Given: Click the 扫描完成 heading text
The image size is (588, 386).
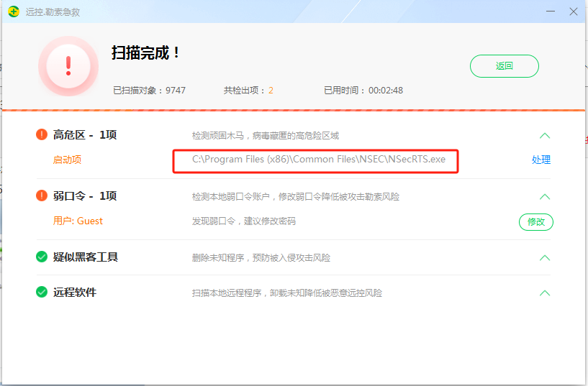Looking at the screenshot, I should tap(146, 52).
